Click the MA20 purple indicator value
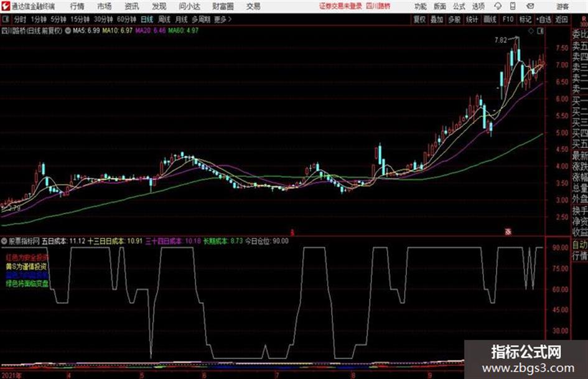The height and width of the screenshot is (379, 588). (x=151, y=30)
